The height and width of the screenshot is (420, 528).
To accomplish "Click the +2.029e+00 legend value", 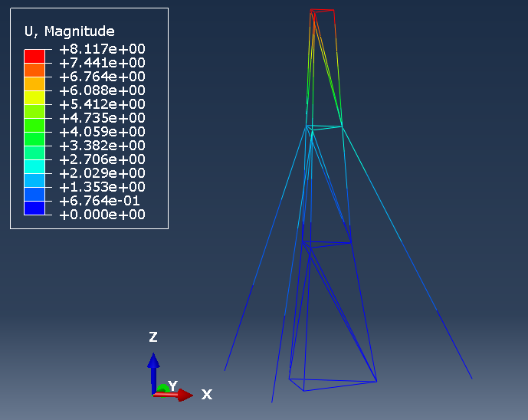I will coord(102,173).
